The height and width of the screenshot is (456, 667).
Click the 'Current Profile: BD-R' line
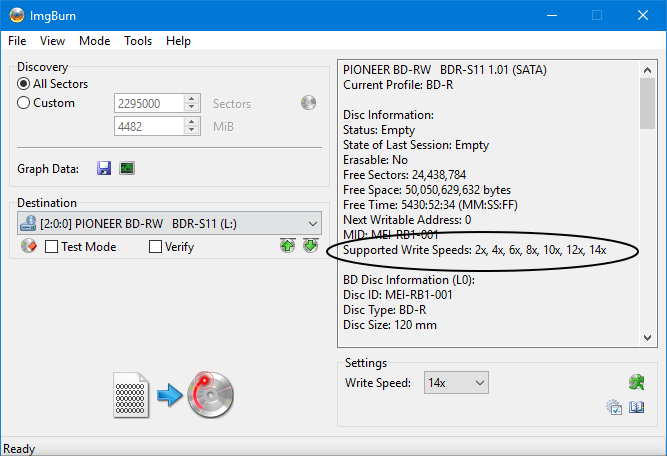point(398,85)
